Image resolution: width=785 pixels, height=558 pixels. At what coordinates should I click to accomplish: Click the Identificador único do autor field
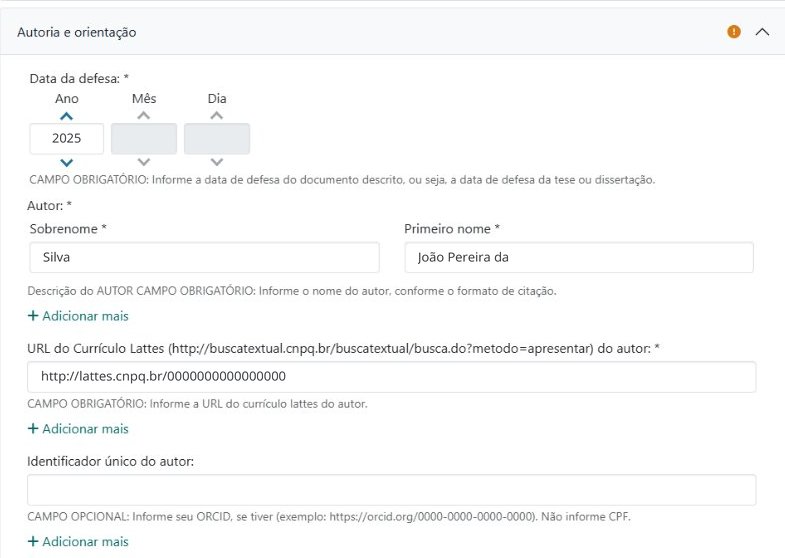pos(391,489)
